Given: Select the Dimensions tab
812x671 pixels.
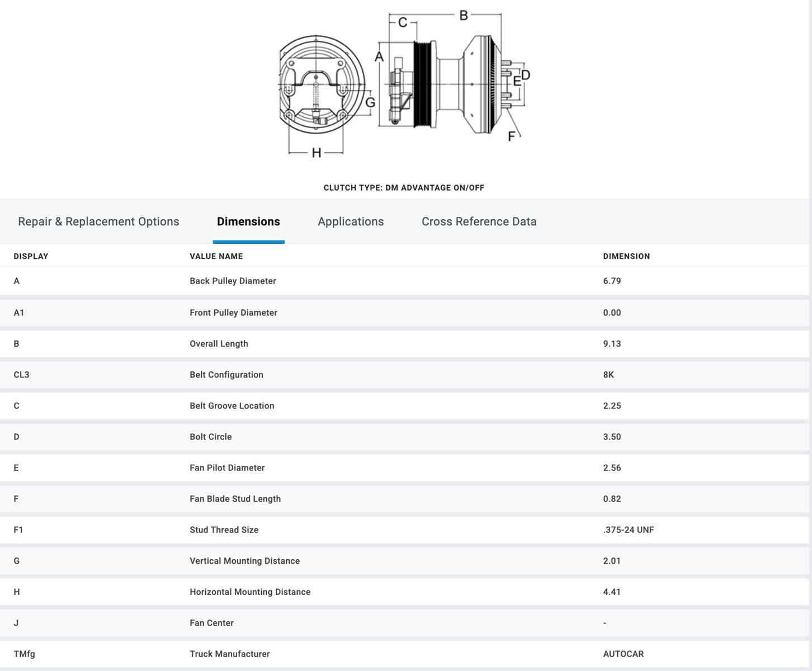Looking at the screenshot, I should coord(248,221).
